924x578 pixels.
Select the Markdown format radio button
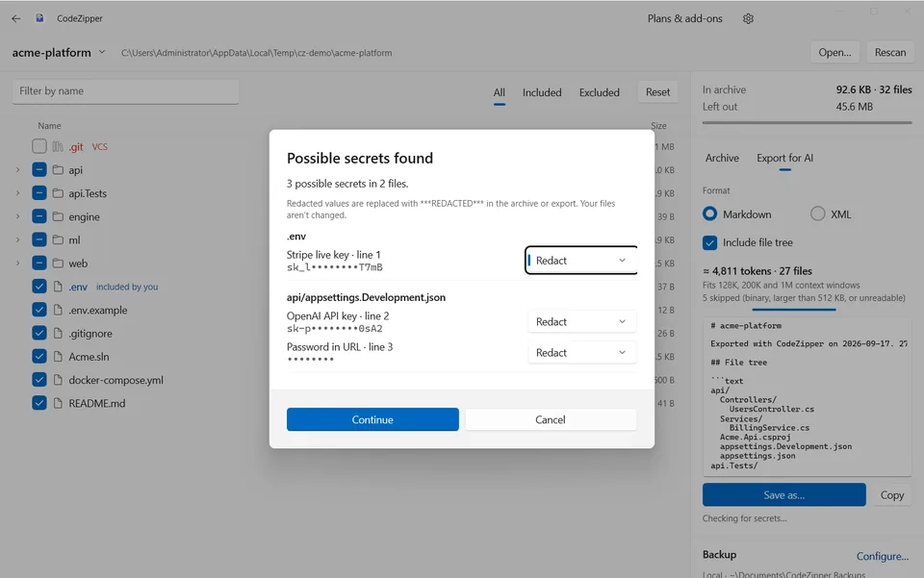coord(710,214)
